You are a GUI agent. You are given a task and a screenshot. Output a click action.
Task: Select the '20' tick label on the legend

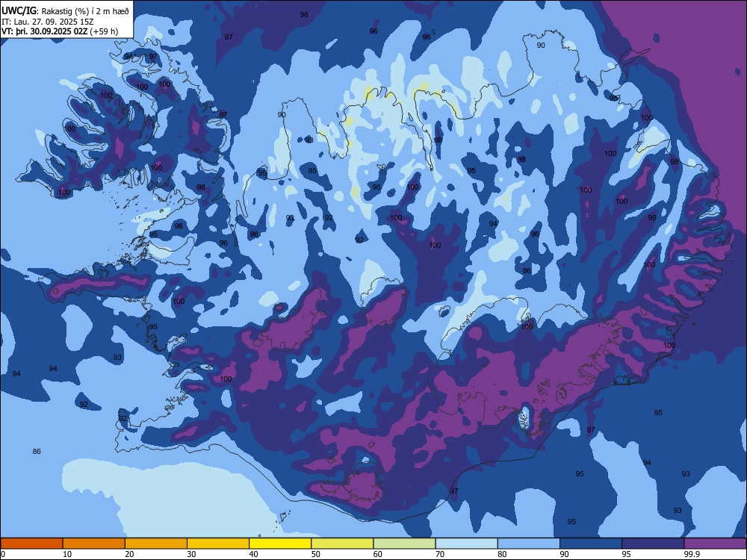point(129,554)
